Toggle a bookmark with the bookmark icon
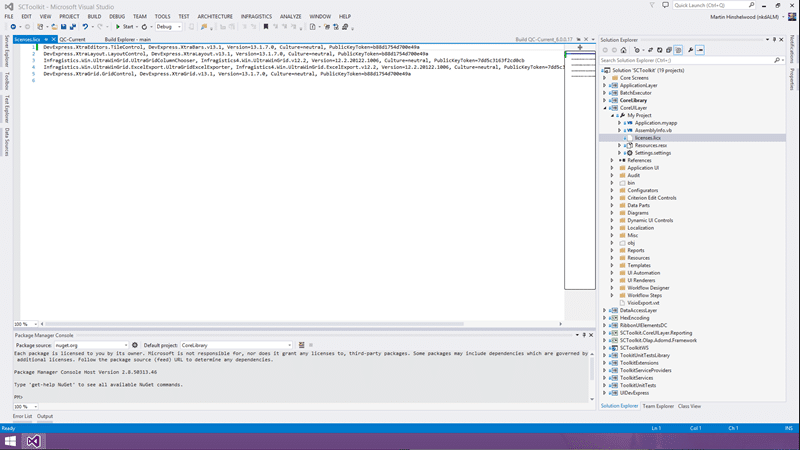 265,27
